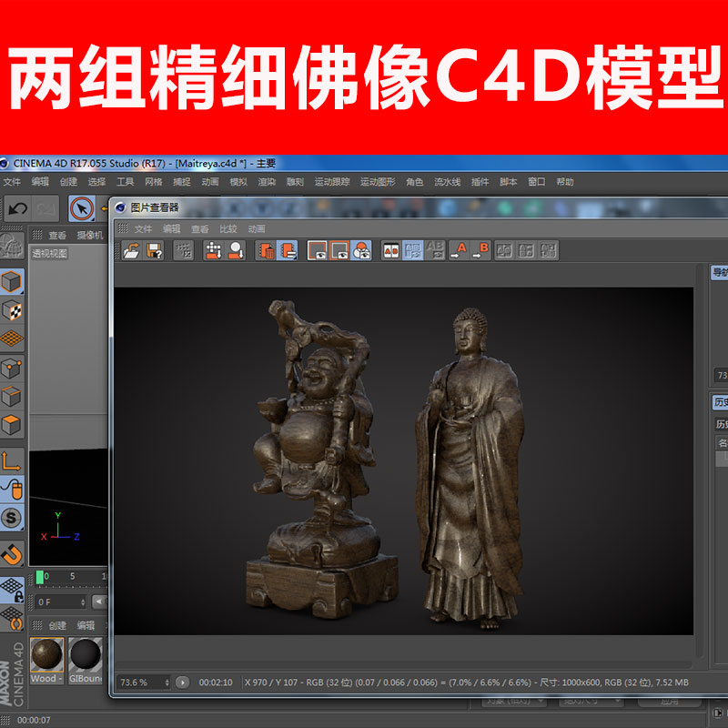Click the Undo arrow in main toolbar
728x728 pixels.
click(17, 208)
